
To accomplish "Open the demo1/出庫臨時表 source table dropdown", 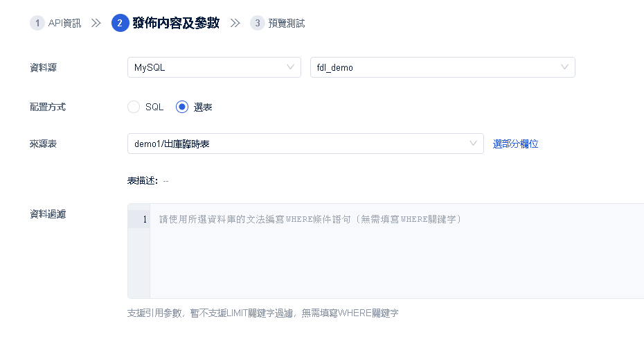I will (x=305, y=144).
